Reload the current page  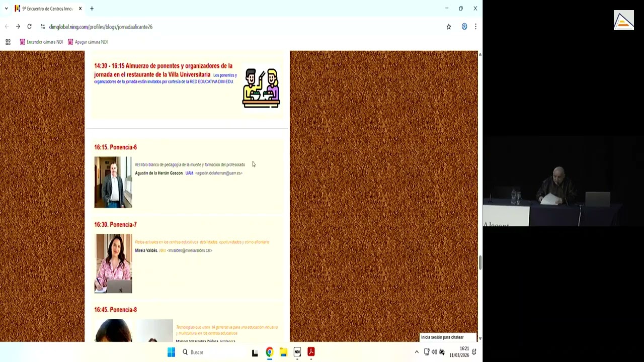click(30, 27)
